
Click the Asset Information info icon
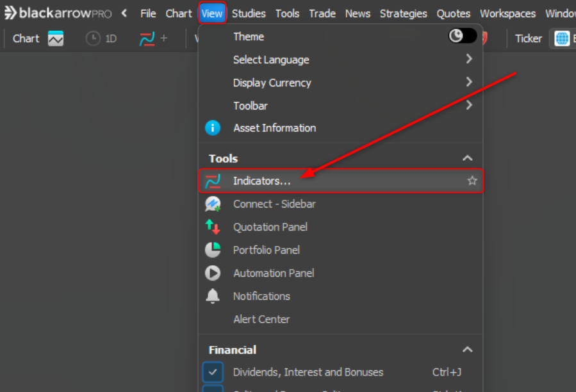[213, 128]
